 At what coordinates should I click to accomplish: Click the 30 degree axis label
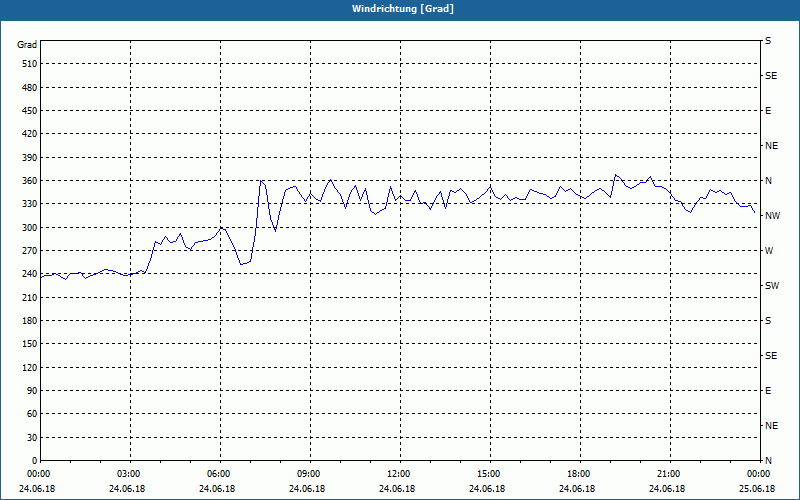coord(32,438)
